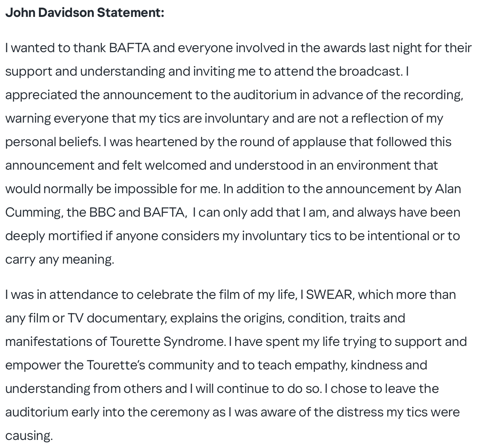Click the film title "I SWEAR"
Image resolution: width=479 pixels, height=448 pixels.
[327, 295]
